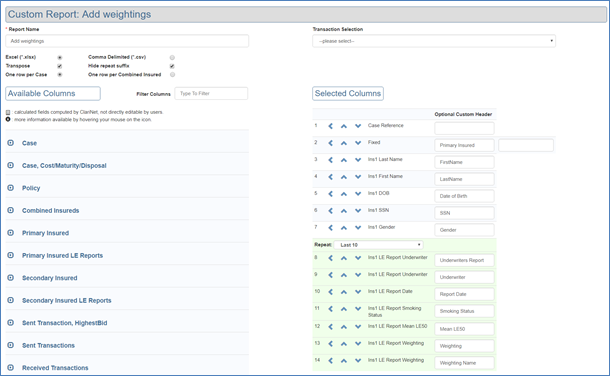Move Ins1 SSN column down
610x376 pixels.
[358, 211]
